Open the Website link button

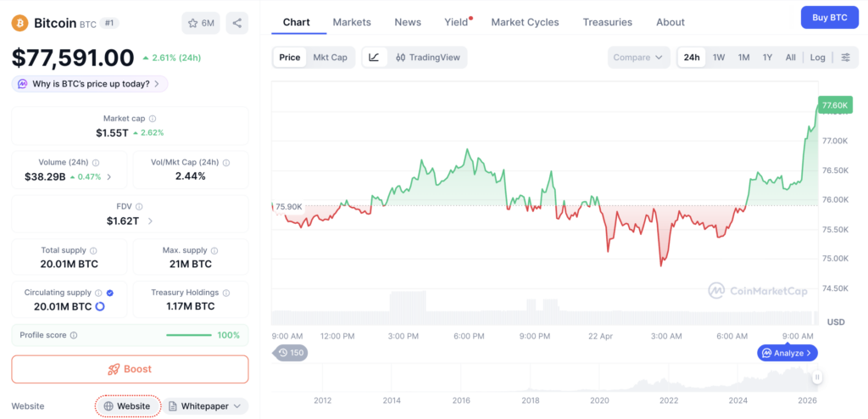pos(128,406)
